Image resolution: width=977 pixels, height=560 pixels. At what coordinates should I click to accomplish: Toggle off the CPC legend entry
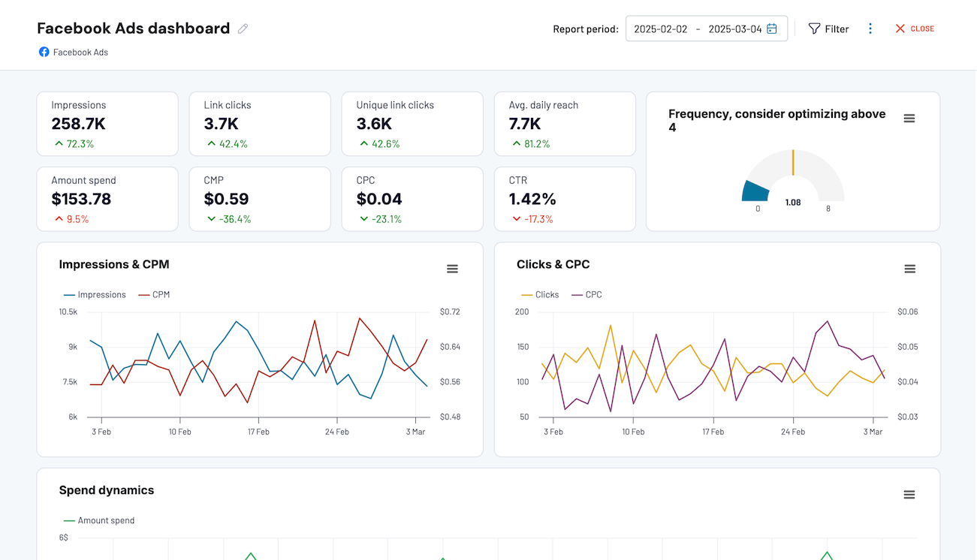click(x=587, y=294)
